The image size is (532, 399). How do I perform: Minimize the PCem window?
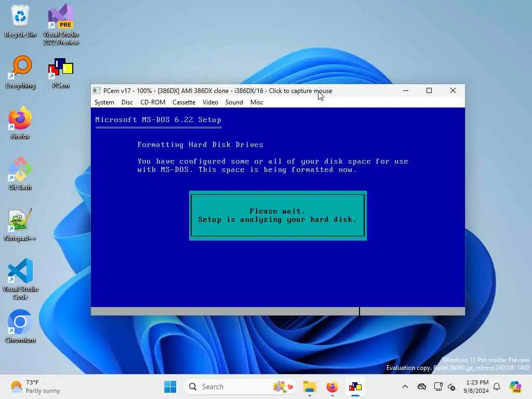(406, 90)
